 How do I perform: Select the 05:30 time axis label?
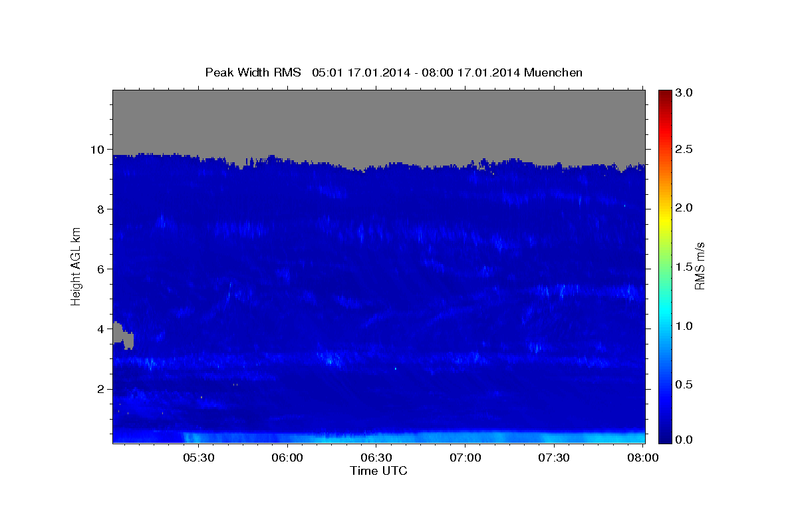point(199,458)
